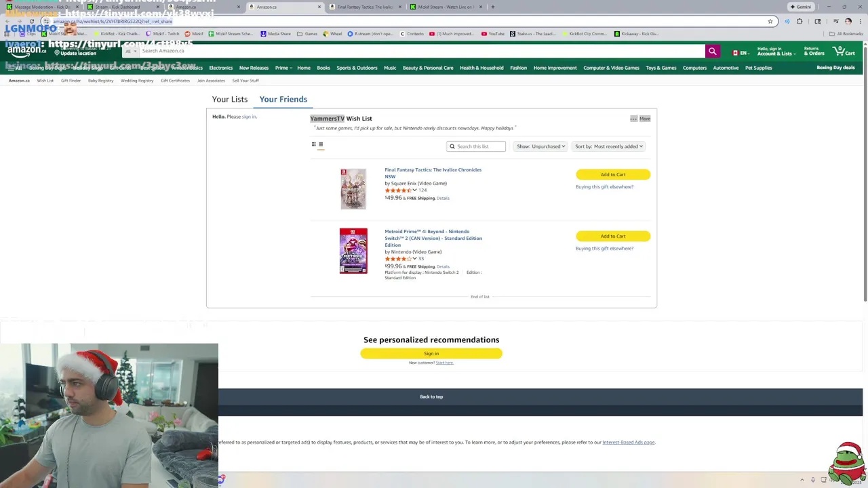Open the Media Share bookmark
The height and width of the screenshot is (488, 868).
tap(275, 33)
